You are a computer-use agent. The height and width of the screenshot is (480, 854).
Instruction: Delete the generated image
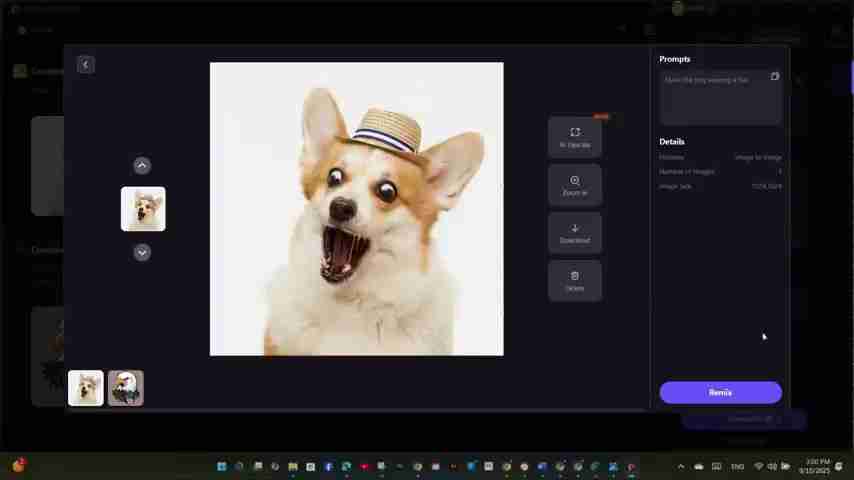[575, 281]
